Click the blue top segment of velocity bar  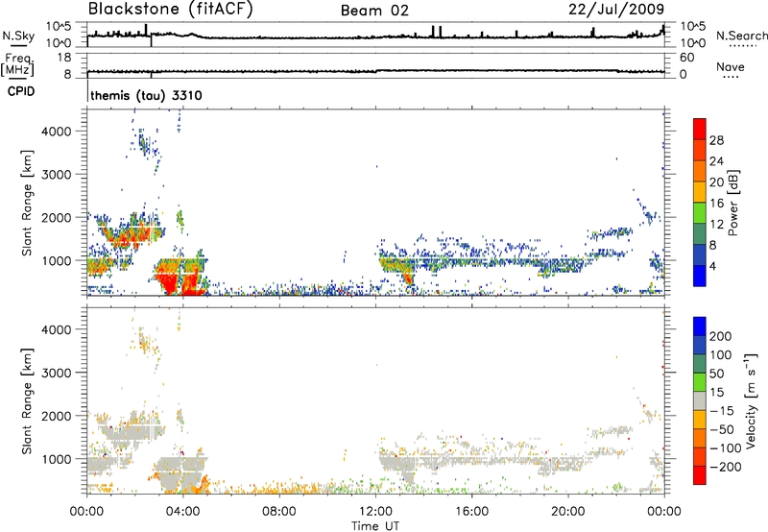point(700,326)
